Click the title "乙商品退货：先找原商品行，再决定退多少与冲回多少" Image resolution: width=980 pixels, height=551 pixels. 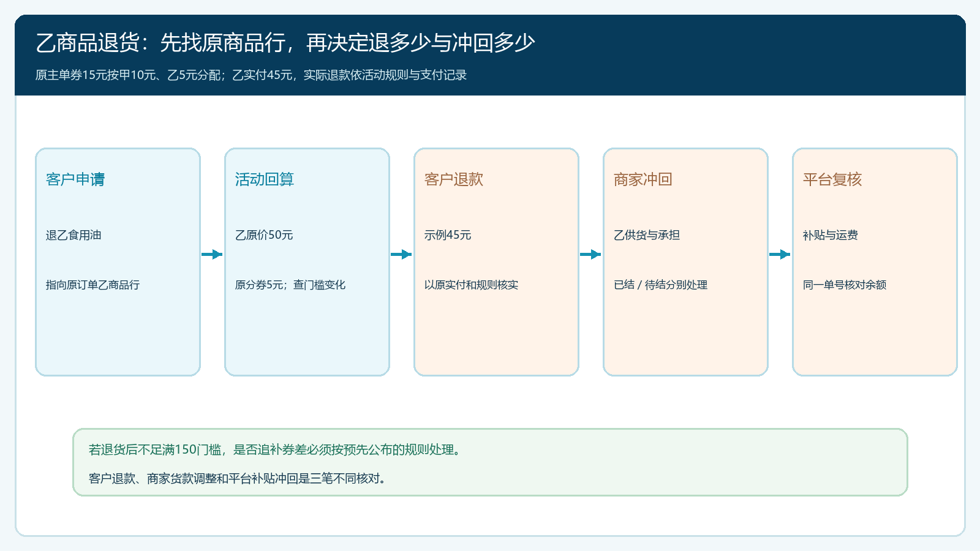point(285,43)
